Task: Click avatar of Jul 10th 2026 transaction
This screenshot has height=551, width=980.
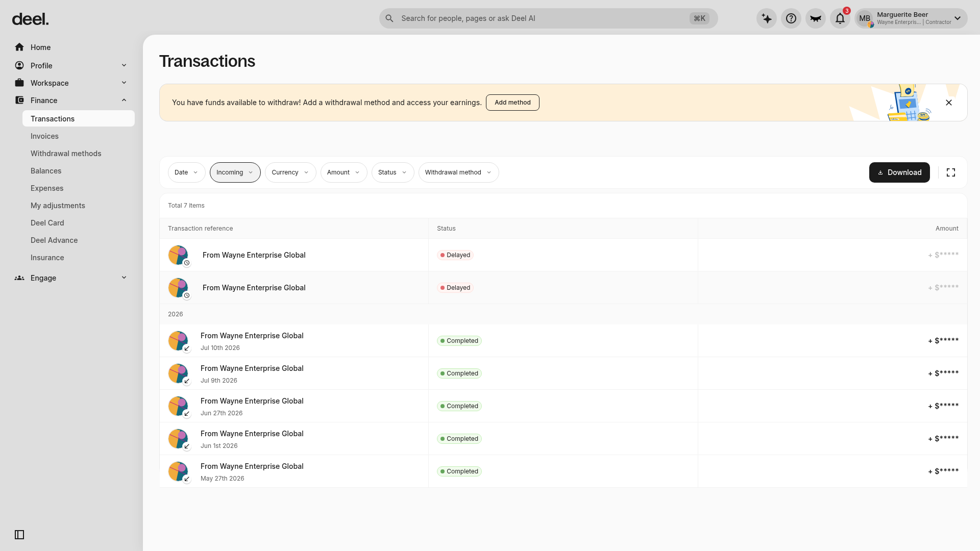Action: click(x=178, y=341)
